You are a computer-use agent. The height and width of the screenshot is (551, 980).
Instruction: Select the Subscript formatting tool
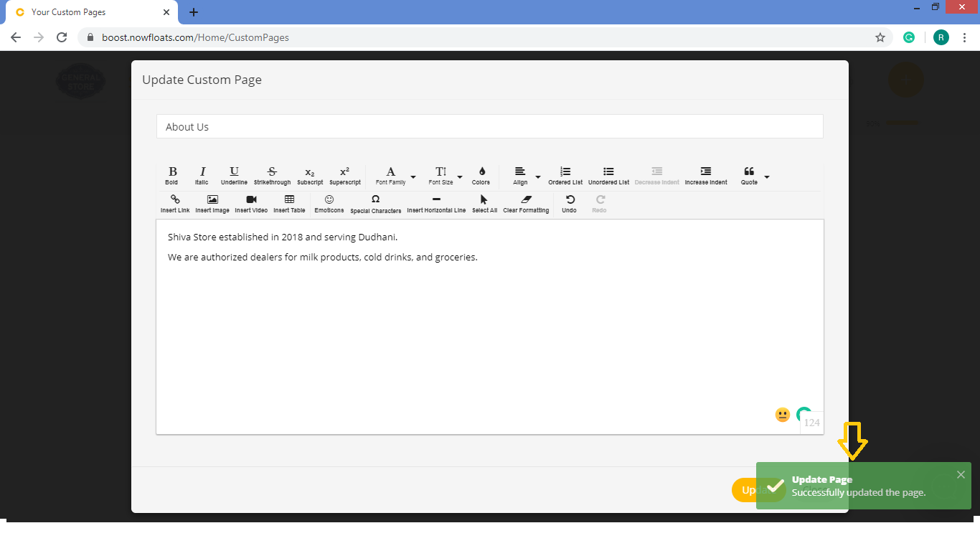309,174
